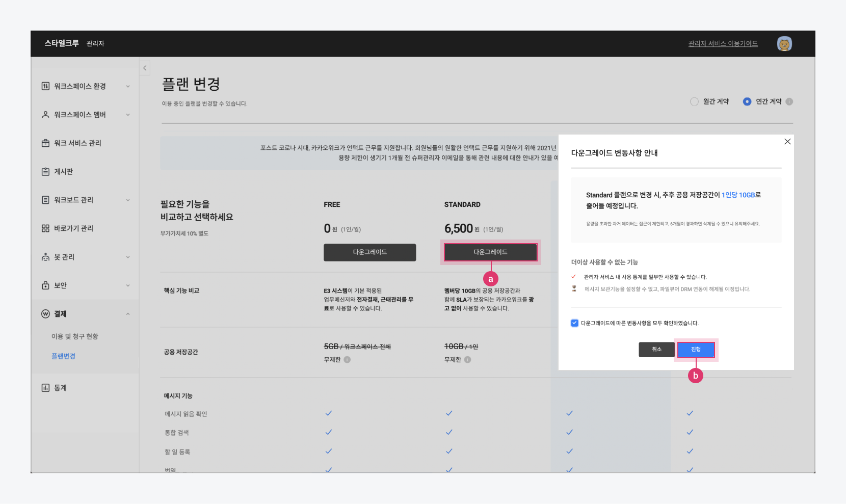Click the 통계 chart icon in sidebar
This screenshot has height=504, width=846.
(45, 388)
